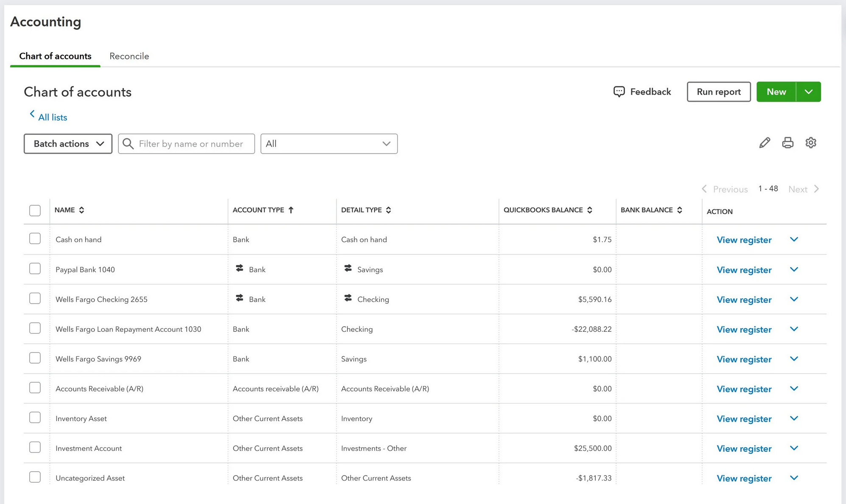Sort by Name column arrows
This screenshot has height=504, width=846.
81,210
